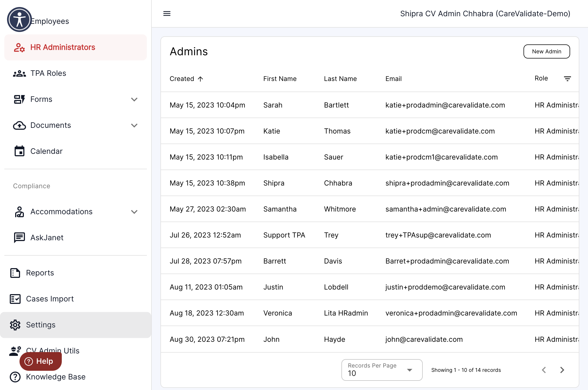Click the Cases Import label in sidebar

point(50,299)
